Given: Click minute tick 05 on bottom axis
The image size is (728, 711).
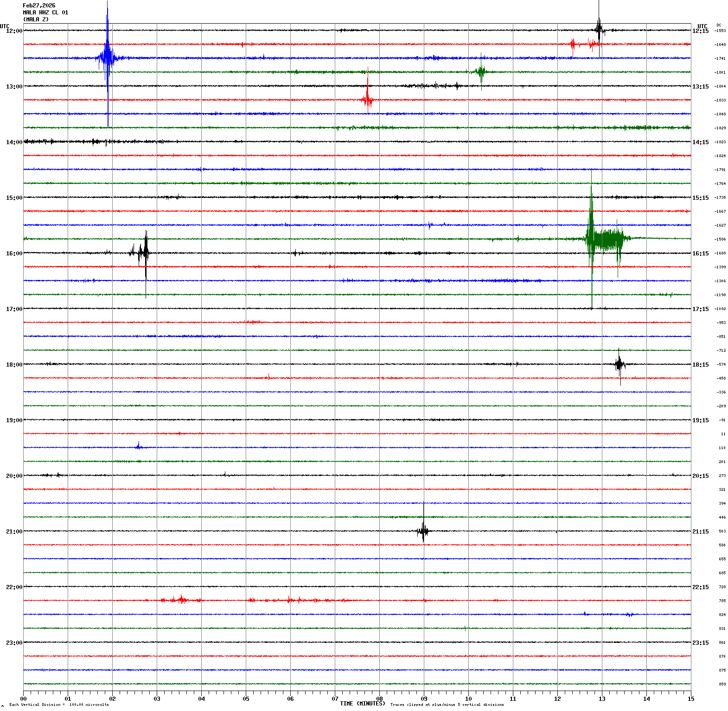Looking at the screenshot, I should pos(246,699).
